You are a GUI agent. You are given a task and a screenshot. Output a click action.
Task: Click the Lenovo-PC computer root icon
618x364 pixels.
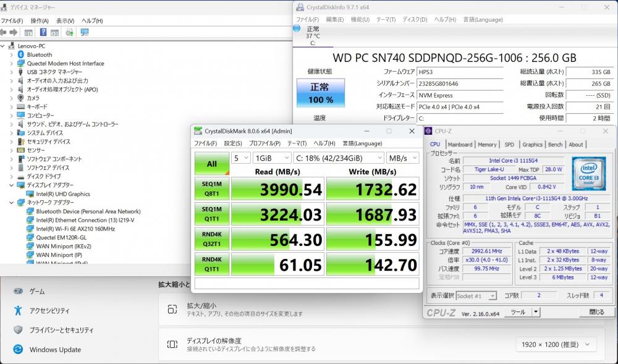(x=11, y=46)
